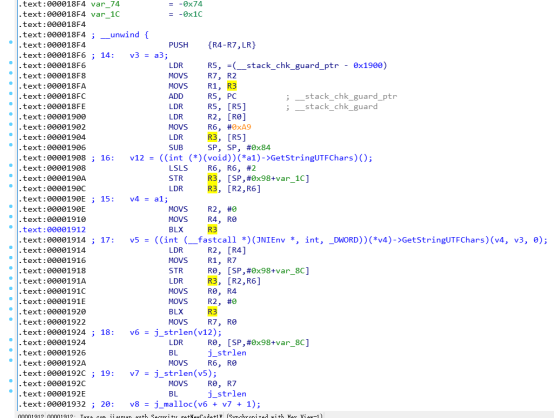The width and height of the screenshot is (554, 418).
Task: Click the current address .text:00001912
Action: 52,230
